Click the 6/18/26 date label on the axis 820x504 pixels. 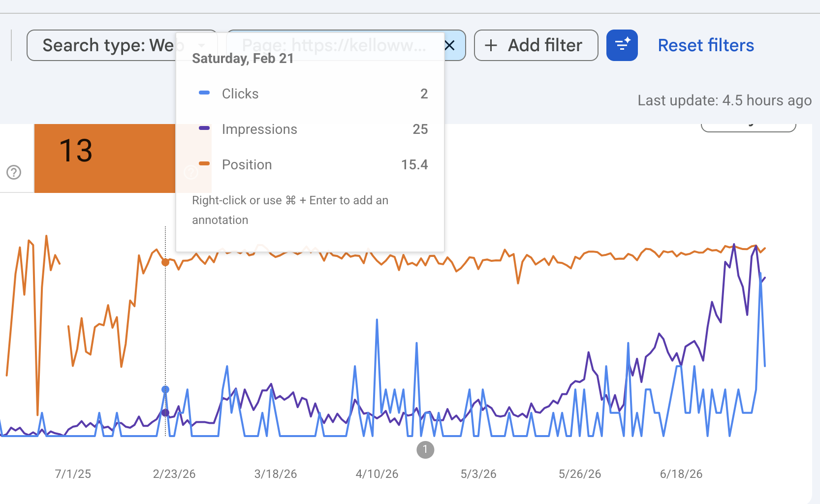click(x=681, y=474)
